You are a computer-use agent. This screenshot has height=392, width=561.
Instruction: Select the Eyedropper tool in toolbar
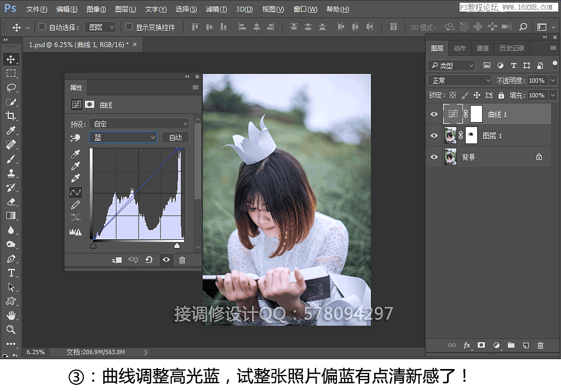pos(11,130)
